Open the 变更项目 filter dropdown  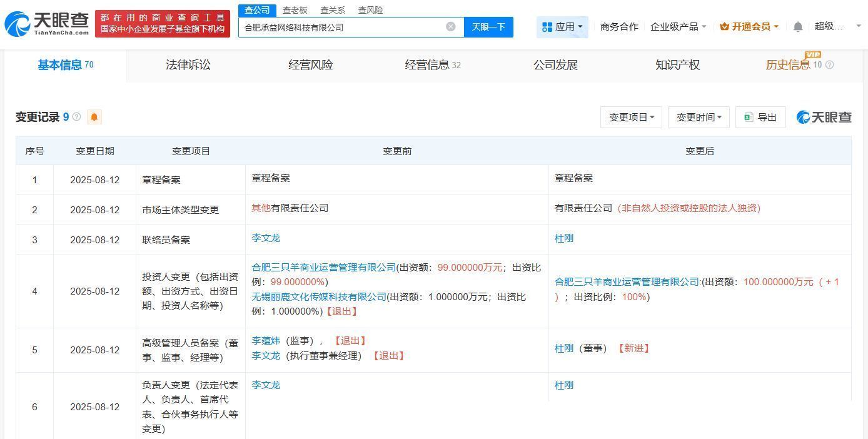point(631,117)
